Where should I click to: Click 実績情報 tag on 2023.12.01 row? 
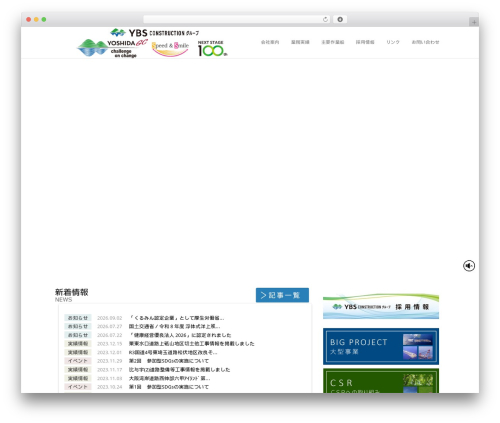click(78, 352)
